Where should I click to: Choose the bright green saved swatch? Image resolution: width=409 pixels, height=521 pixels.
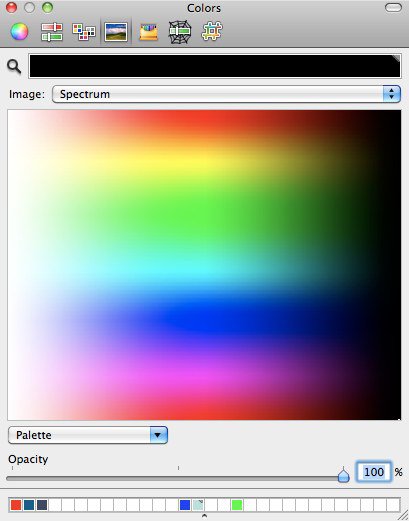[237, 505]
